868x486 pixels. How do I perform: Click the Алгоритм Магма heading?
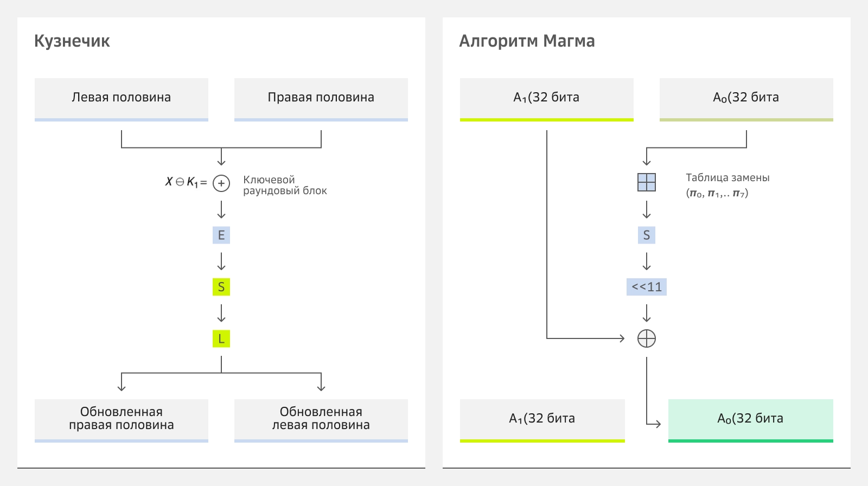point(527,41)
